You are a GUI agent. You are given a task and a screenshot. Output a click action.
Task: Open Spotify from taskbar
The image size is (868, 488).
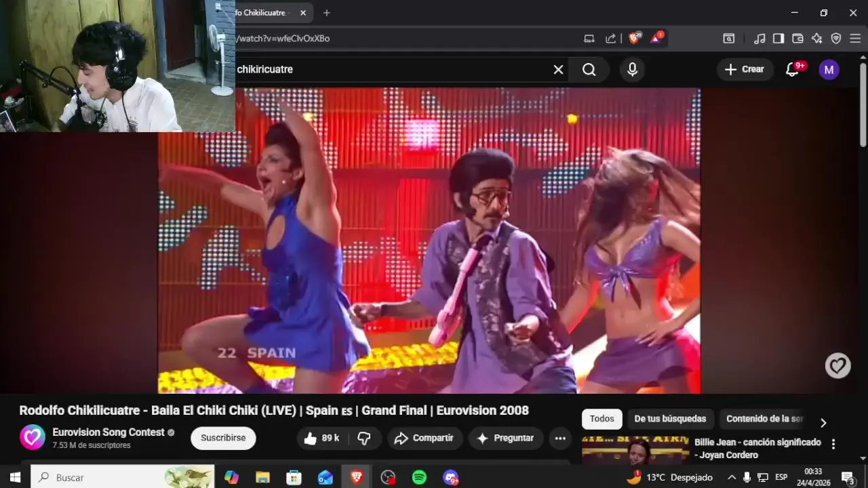point(419,477)
